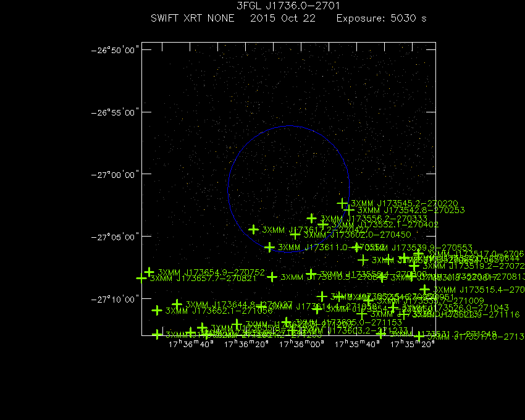This screenshot has width=525, height=420.
Task: Click the cross marker for 3XMM J173545.2-270220
Action: coord(342,203)
